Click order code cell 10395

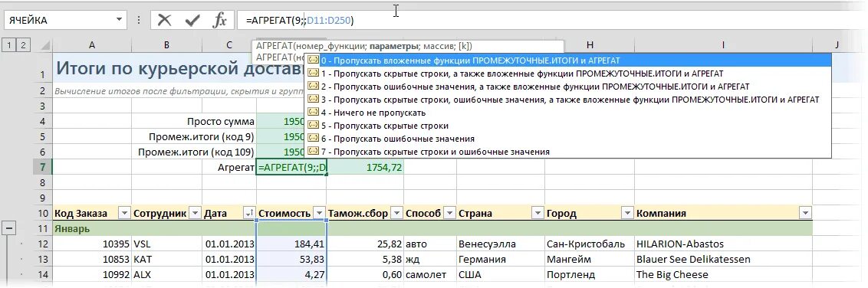point(92,244)
